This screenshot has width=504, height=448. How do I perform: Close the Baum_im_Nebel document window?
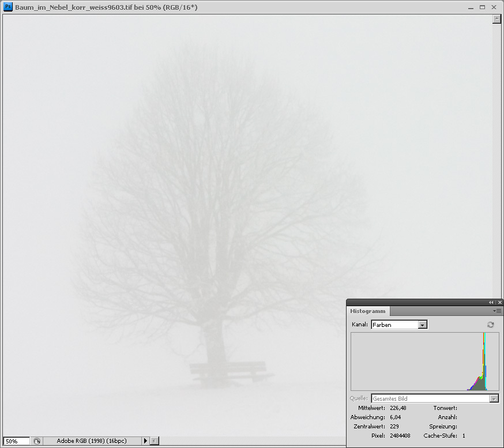(494, 7)
